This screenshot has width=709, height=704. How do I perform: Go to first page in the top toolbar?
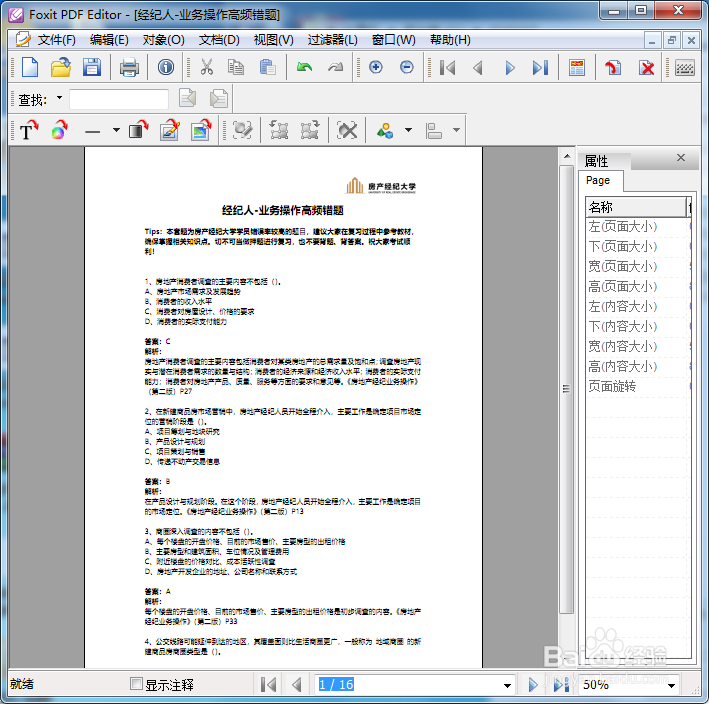pyautogui.click(x=448, y=68)
